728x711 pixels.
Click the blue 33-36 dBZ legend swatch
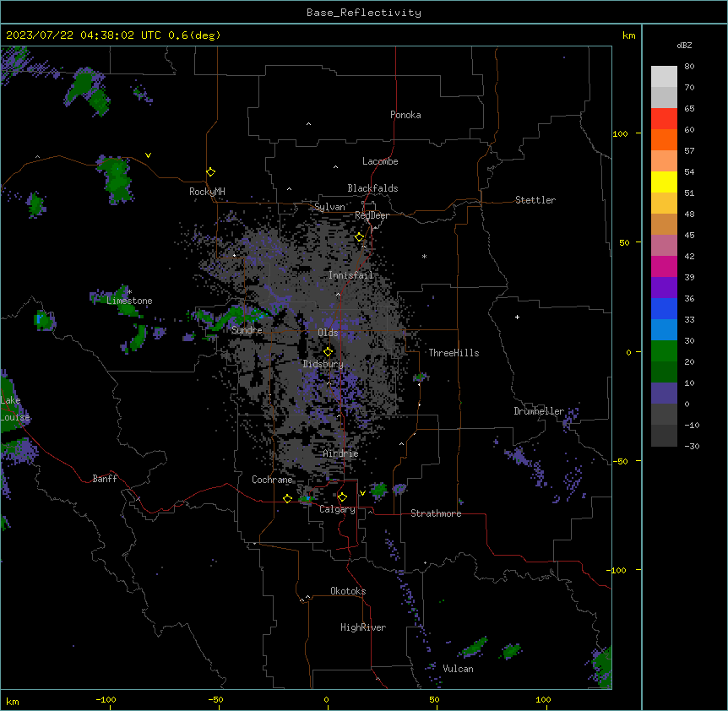[x=664, y=308]
